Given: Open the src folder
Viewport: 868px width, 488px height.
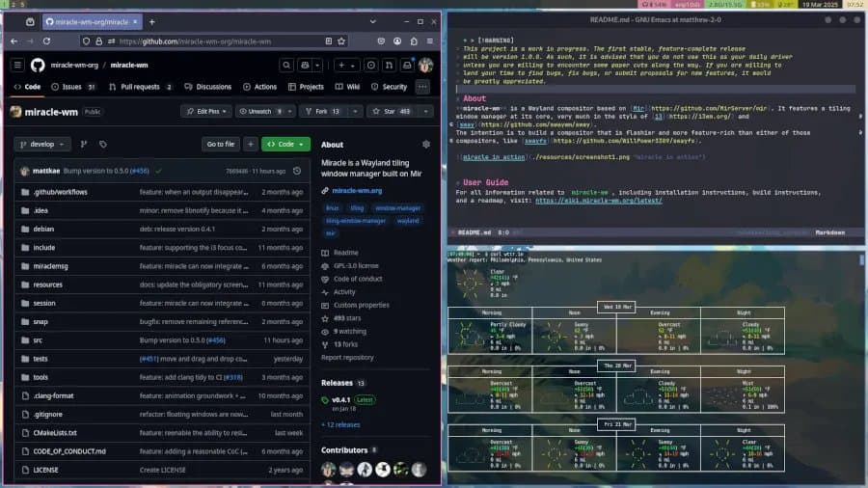Looking at the screenshot, I should point(38,340).
